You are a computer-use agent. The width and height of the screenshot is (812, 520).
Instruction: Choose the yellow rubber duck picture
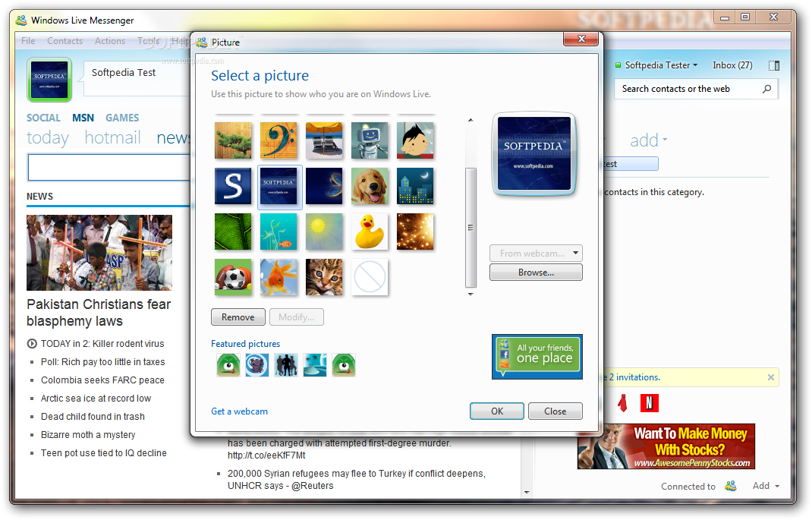(x=370, y=232)
